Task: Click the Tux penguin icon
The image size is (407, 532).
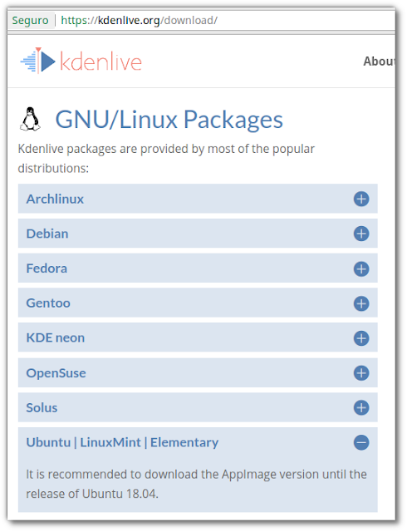Action: pyautogui.click(x=30, y=119)
